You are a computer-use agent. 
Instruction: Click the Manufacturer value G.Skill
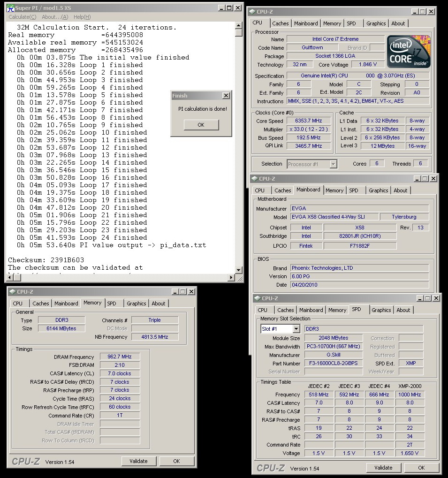coord(334,355)
